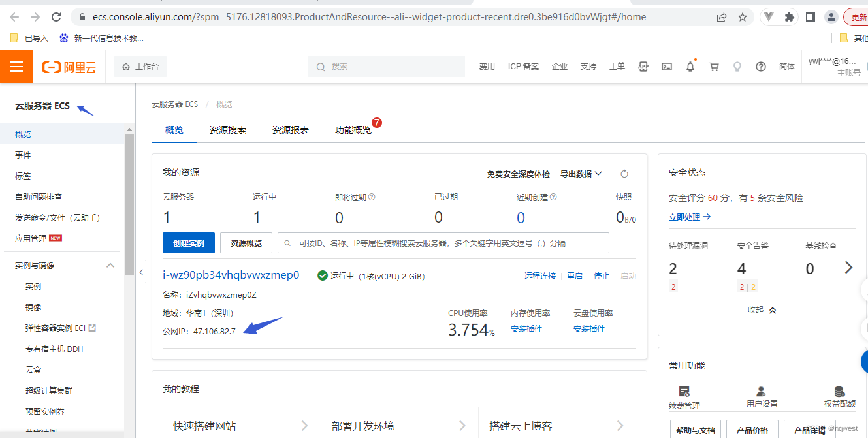
Task: Switch to the 概览 tab
Action: click(174, 130)
